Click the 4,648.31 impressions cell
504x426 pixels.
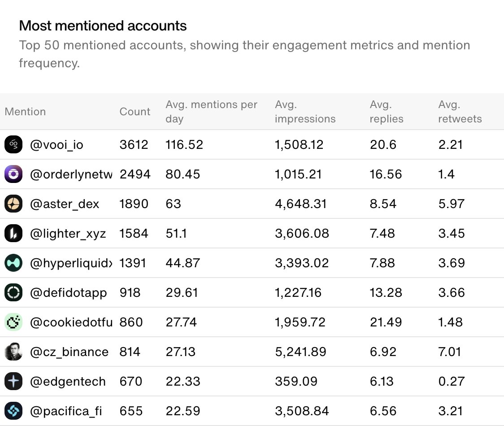300,204
